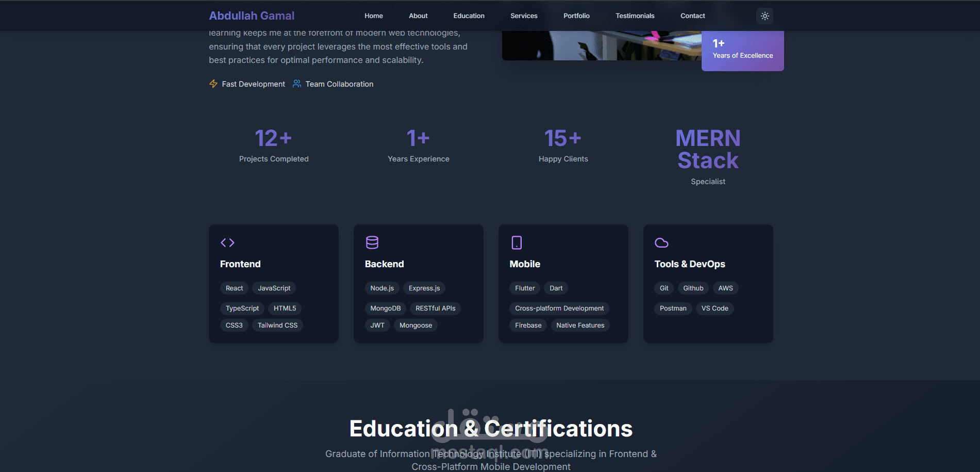Open the Contact nav link
980x472 pixels.
[x=693, y=16]
